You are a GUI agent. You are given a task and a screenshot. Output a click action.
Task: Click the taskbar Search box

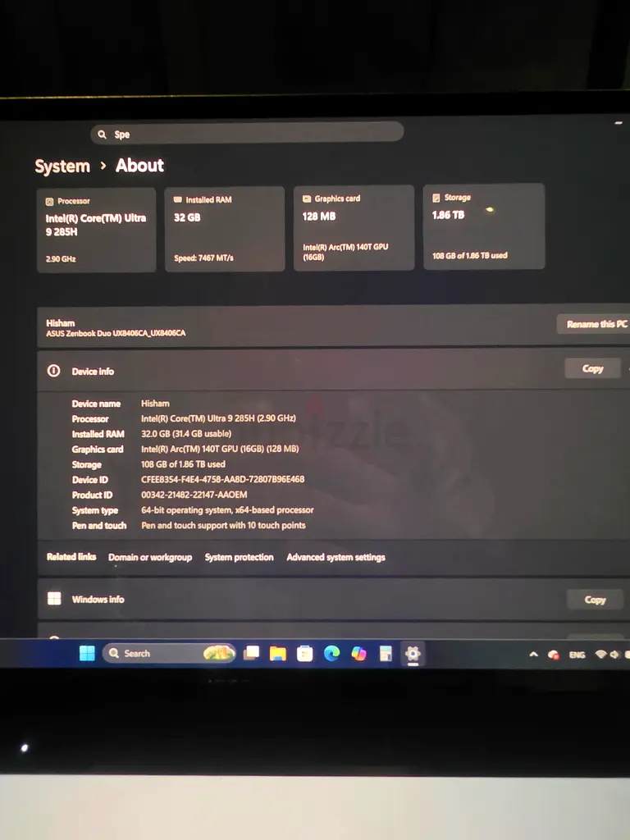tap(169, 653)
